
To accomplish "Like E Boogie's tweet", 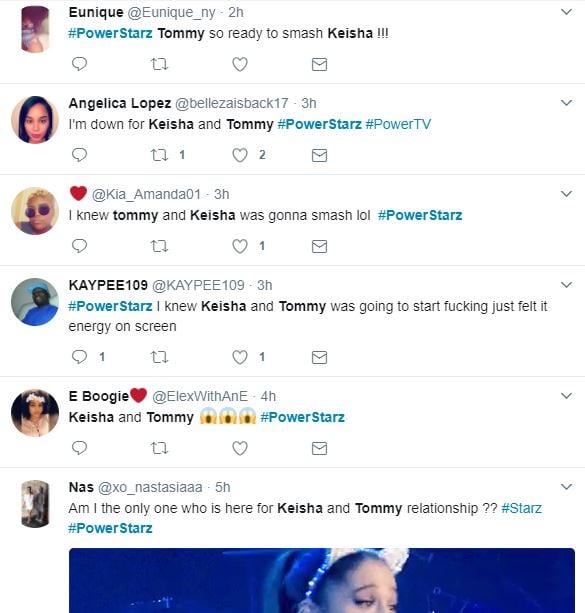I will 240,448.
